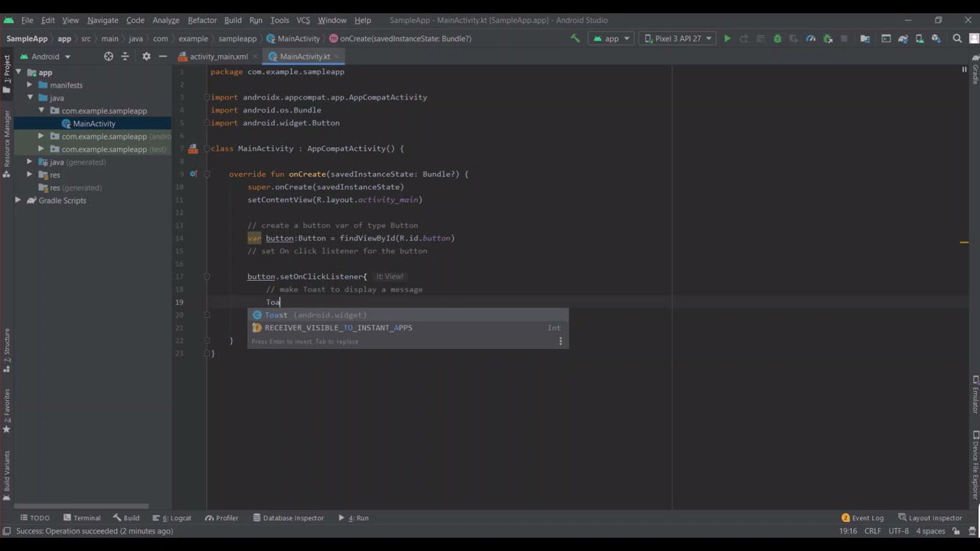Click the CRLF line separator indicator
This screenshot has width=980, height=551.
pyautogui.click(x=873, y=531)
